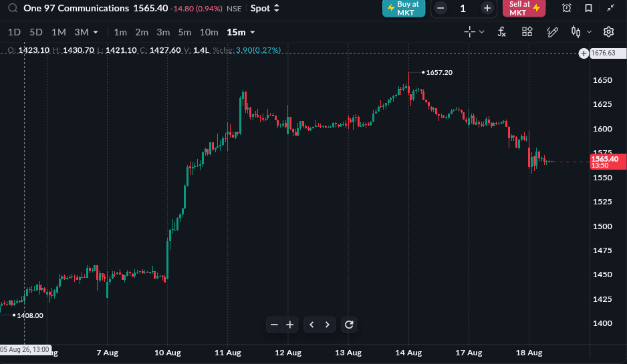Switch to 2m candle interval
Viewport: 627px width, 364px height.
coord(142,32)
